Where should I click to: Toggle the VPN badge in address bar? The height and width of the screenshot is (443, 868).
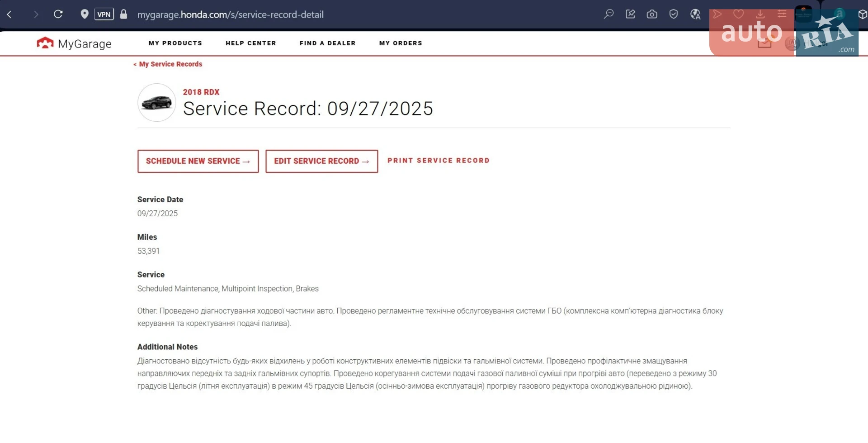pyautogui.click(x=104, y=14)
